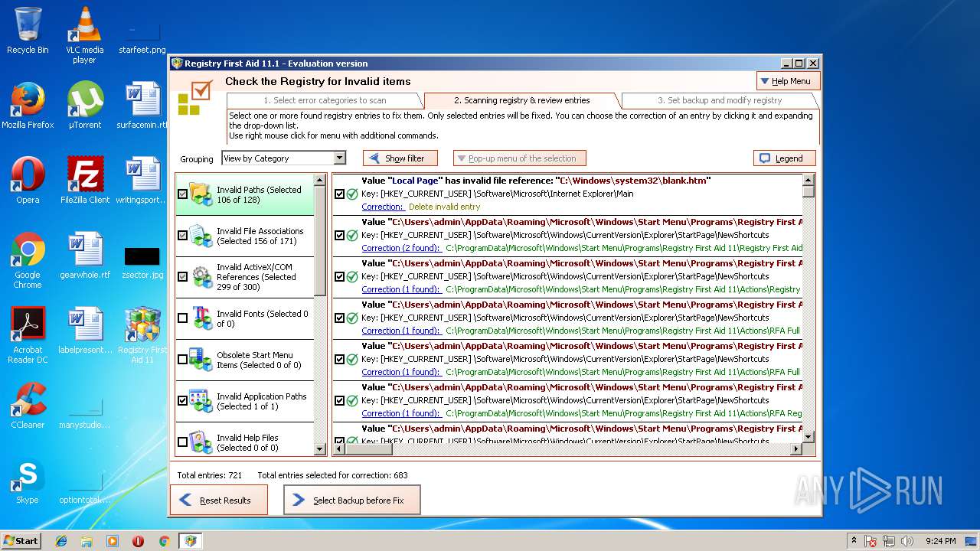Toggle Invalid File Associations checkbox
The height and width of the screenshot is (551, 980).
coord(182,236)
